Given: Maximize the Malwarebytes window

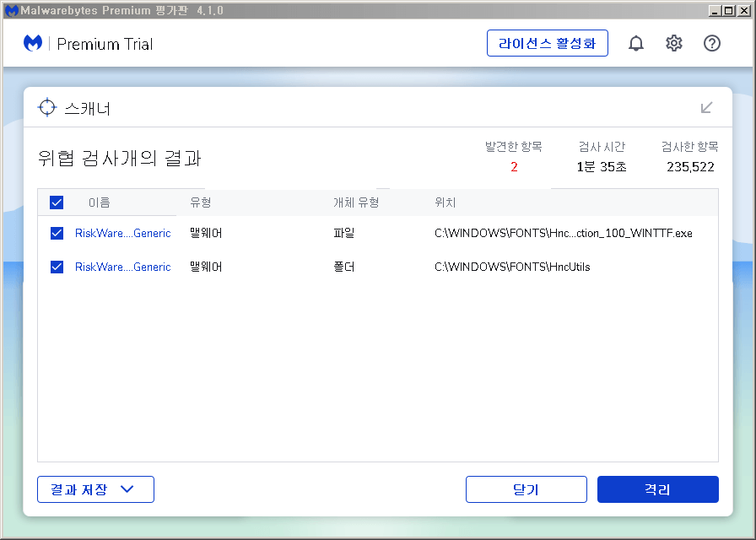Looking at the screenshot, I should click(729, 10).
